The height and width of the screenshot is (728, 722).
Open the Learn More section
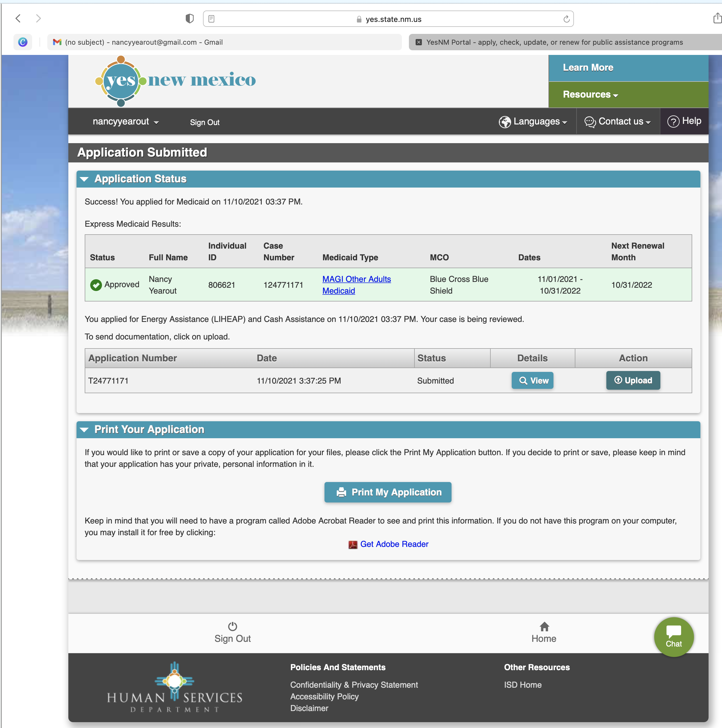click(x=628, y=68)
